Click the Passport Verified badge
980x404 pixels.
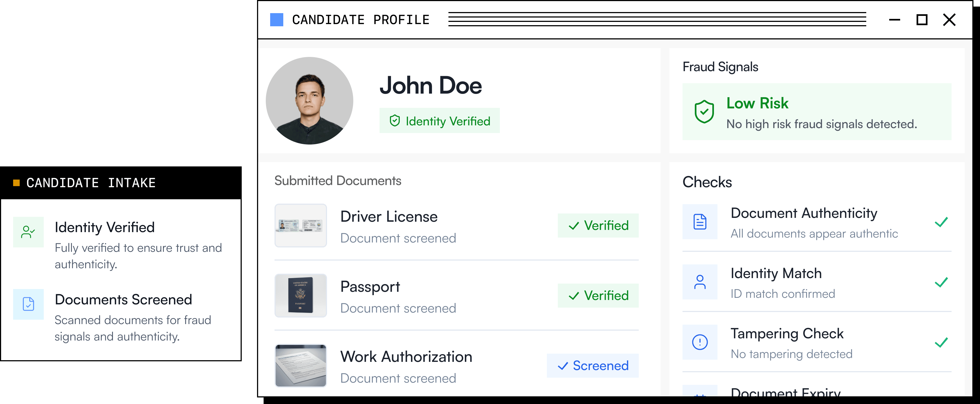point(598,296)
